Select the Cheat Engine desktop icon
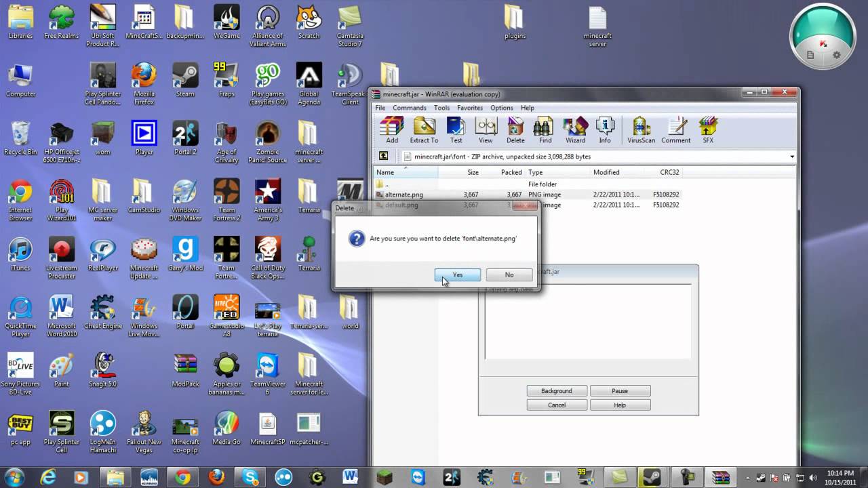This screenshot has height=488, width=868. point(103,312)
